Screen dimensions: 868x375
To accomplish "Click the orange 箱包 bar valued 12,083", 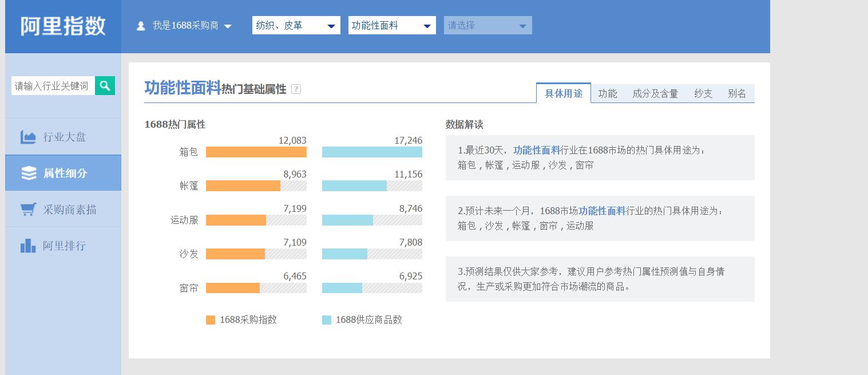I will 256,152.
